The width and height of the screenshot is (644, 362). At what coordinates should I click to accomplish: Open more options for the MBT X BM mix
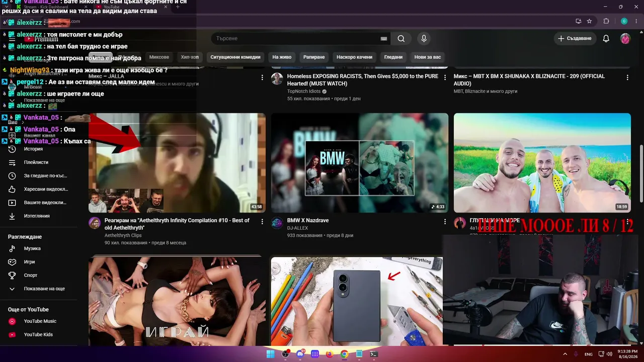627,77
